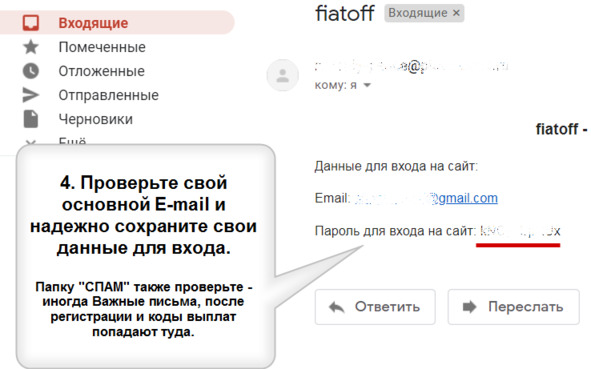Viewport: 591px width, 369px height.
Task: Click the forward arrow icon
Action: coord(470,307)
